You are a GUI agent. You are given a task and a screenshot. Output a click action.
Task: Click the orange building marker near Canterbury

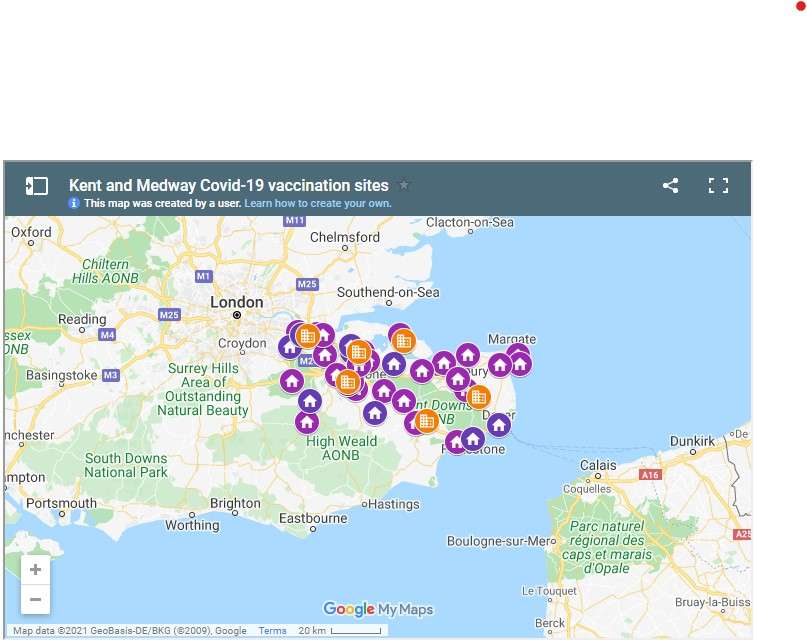[403, 340]
